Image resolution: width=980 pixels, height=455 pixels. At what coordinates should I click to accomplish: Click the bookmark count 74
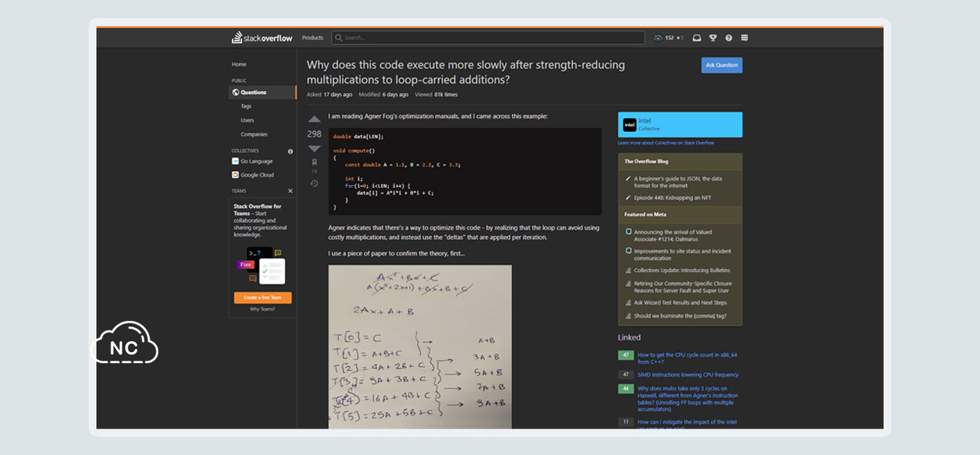click(314, 171)
